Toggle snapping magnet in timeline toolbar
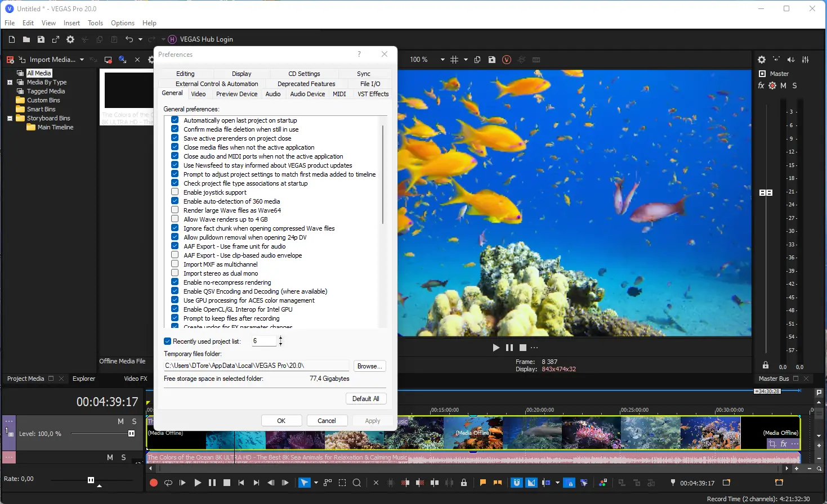Screen dimensions: 827x504 (517, 483)
